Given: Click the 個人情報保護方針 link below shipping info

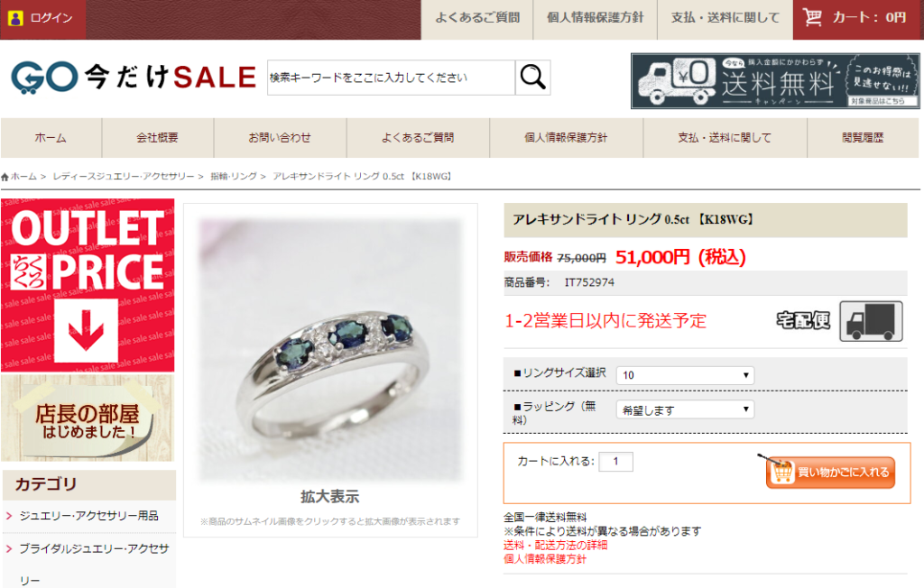Looking at the screenshot, I should pos(544,559).
